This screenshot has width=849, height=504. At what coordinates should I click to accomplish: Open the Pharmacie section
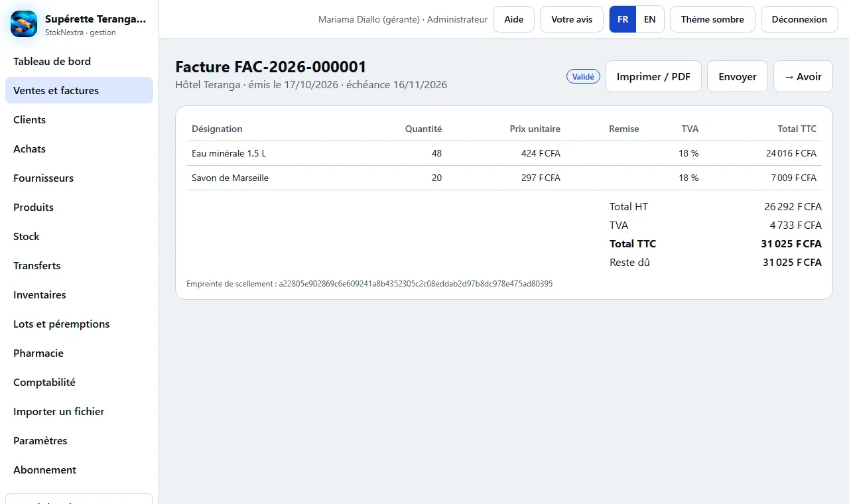pos(79,353)
